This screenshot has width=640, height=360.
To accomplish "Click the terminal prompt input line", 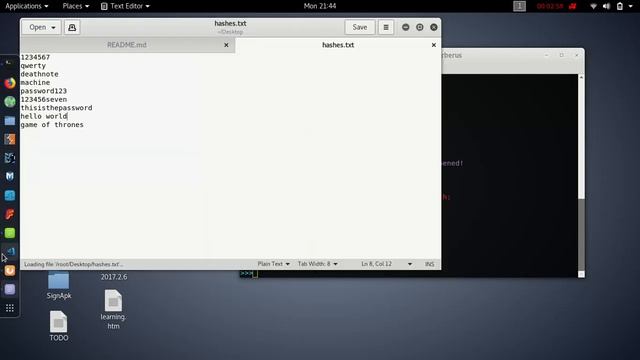I will point(408,273).
